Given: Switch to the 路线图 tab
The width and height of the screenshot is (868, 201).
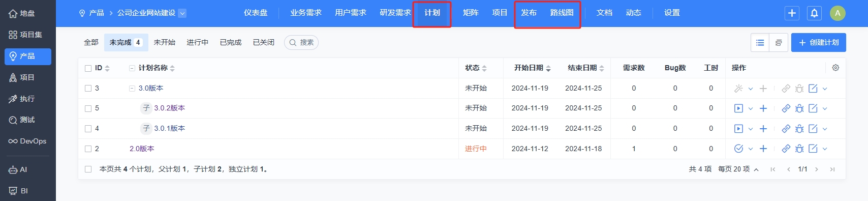Looking at the screenshot, I should point(562,13).
